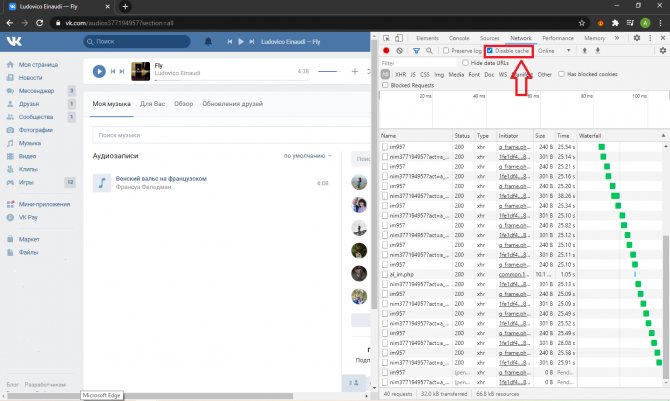Open the Для Вас music tab
Viewport: 670px width, 401px height.
(x=153, y=104)
